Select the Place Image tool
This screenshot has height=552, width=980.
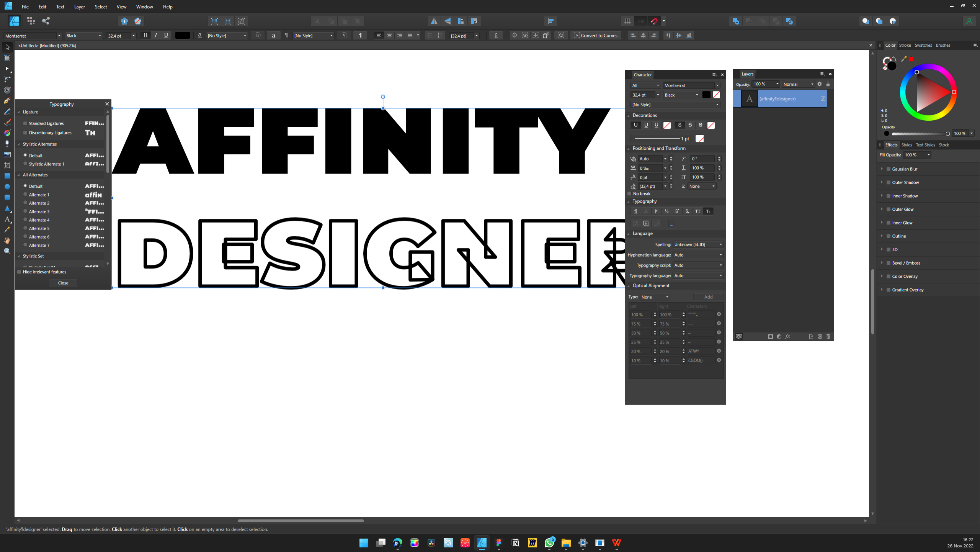click(x=7, y=154)
